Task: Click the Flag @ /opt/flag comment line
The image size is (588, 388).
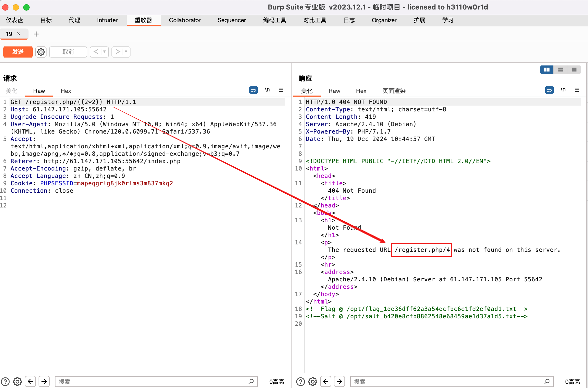Action: (x=417, y=309)
